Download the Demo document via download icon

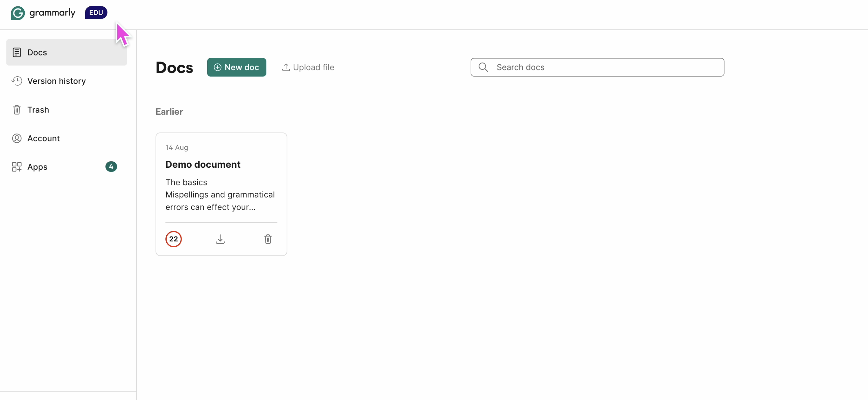click(x=220, y=239)
